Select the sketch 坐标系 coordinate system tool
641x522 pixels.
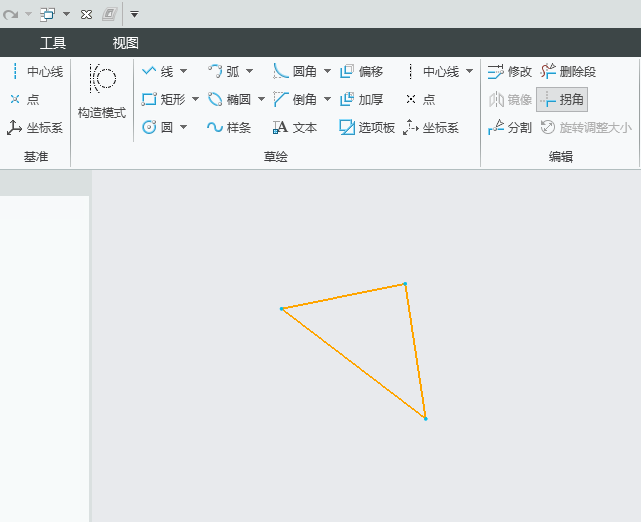pos(431,128)
